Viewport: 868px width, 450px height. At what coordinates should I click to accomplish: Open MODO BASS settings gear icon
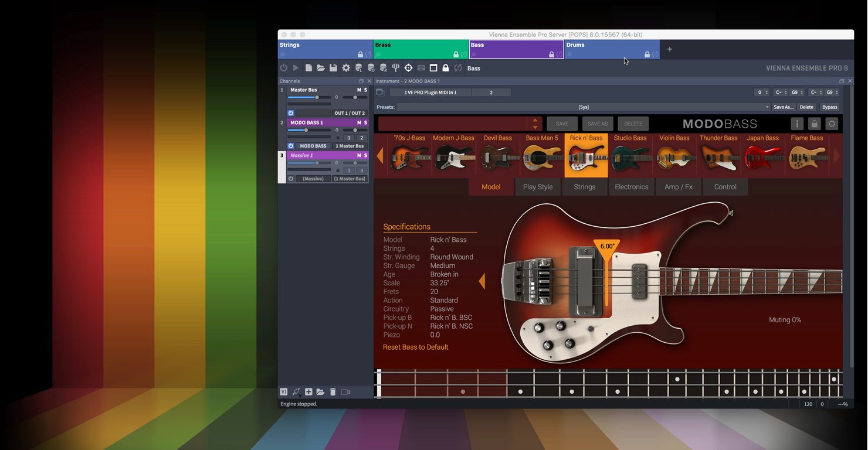pos(832,124)
